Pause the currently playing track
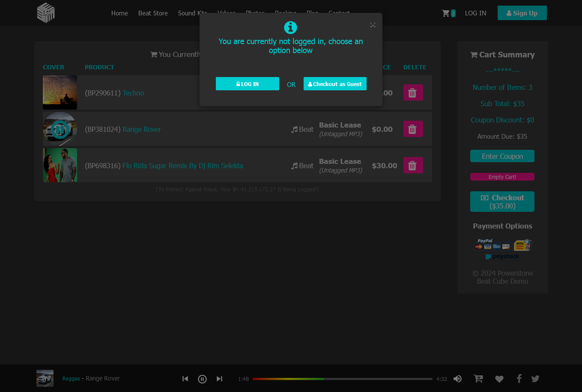 203,379
